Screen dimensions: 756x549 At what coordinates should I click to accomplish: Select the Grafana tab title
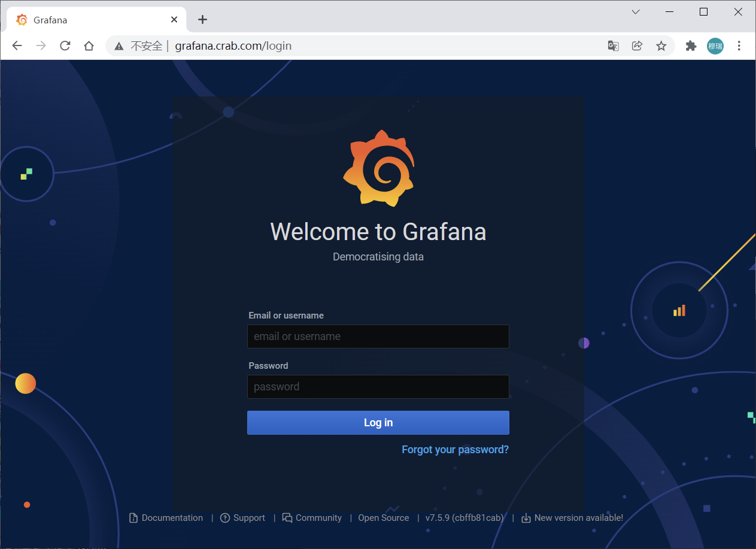coord(50,20)
